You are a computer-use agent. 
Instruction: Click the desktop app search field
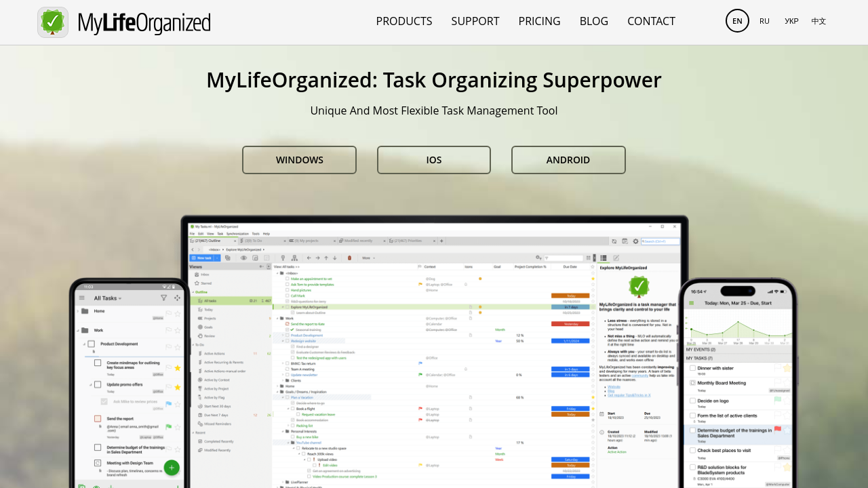click(660, 241)
